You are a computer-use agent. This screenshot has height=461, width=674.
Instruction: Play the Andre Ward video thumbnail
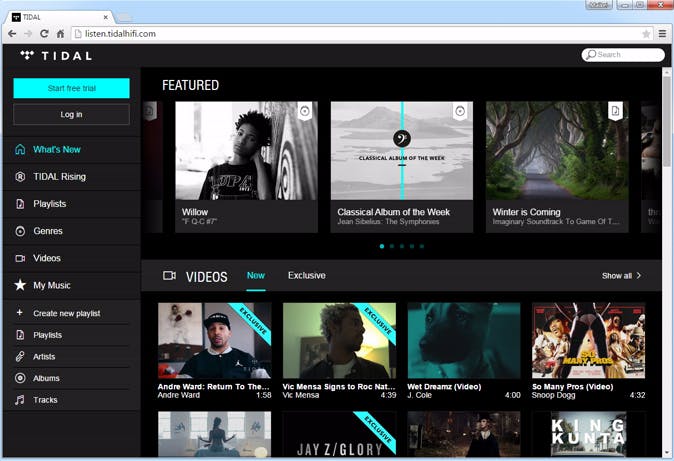[214, 341]
